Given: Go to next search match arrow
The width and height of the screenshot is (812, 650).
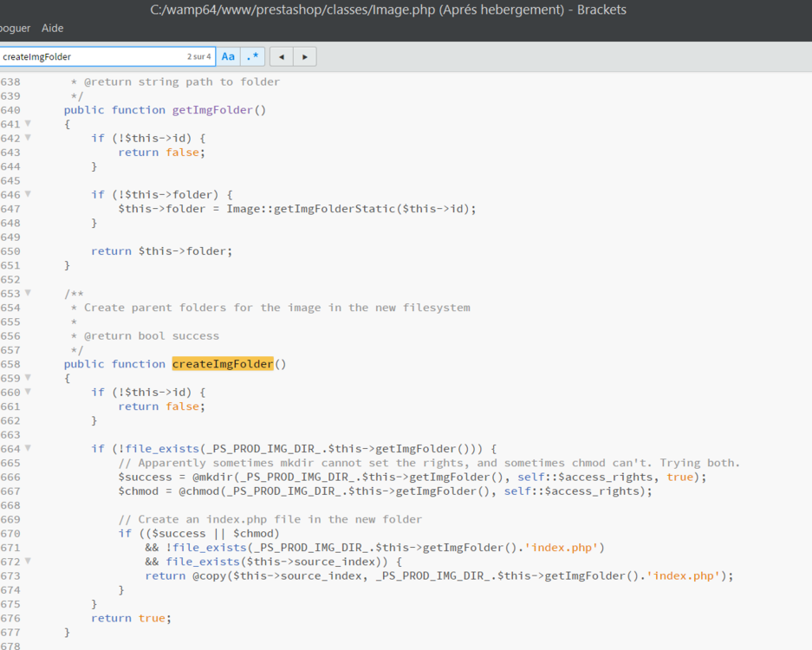Looking at the screenshot, I should click(304, 56).
